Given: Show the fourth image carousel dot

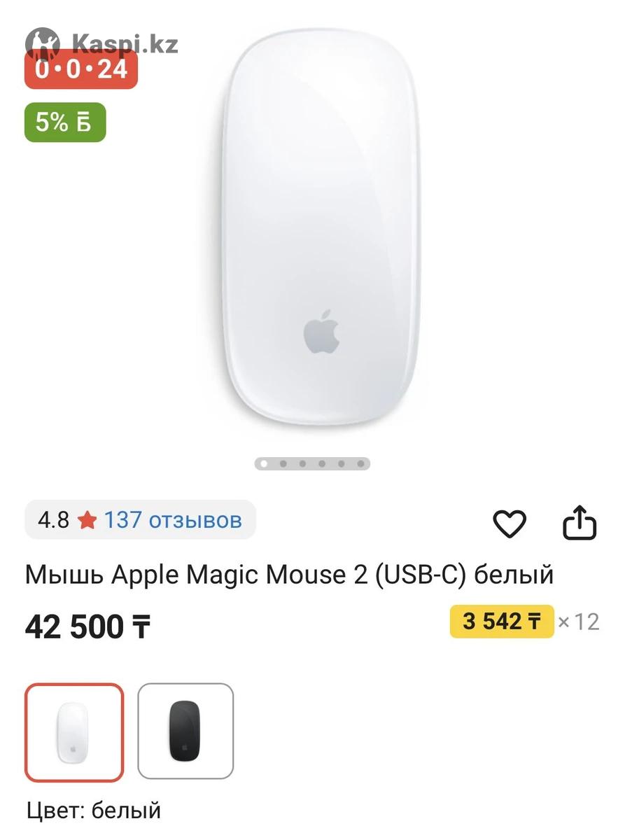Looking at the screenshot, I should click(322, 463).
